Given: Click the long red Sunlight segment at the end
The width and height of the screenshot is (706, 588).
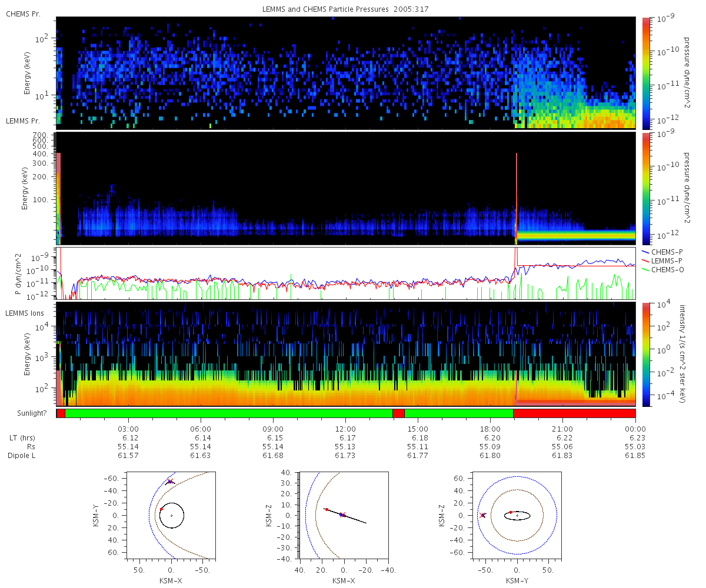Looking at the screenshot, I should coord(574,413).
